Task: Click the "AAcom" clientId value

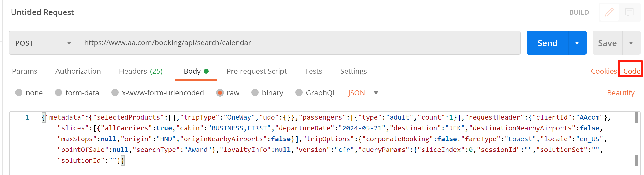Action: click(590, 117)
